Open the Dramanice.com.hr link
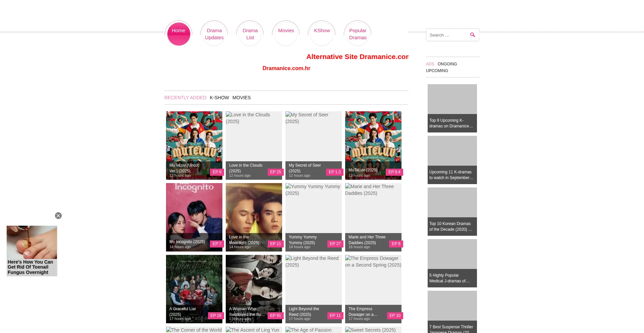The image size is (644, 333). point(286,68)
